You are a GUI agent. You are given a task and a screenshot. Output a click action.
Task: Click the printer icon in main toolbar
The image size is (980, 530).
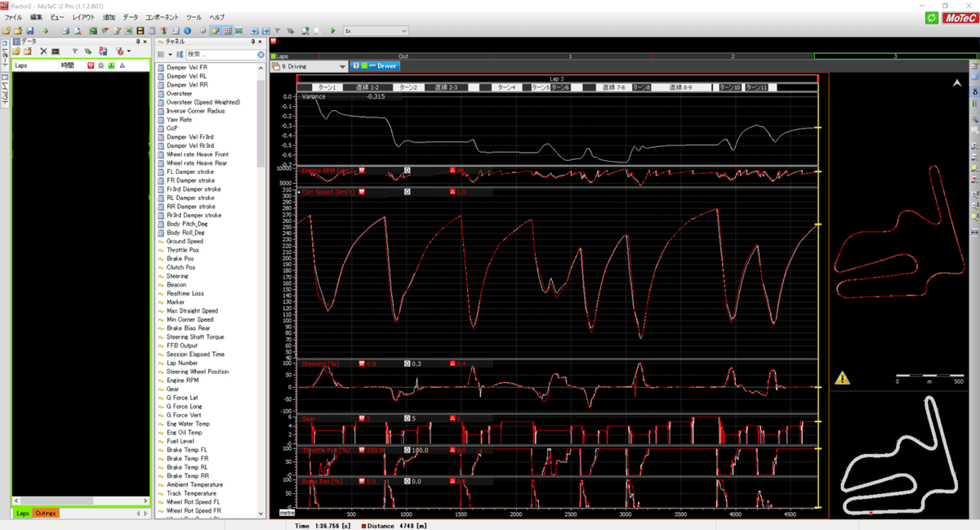click(65, 31)
